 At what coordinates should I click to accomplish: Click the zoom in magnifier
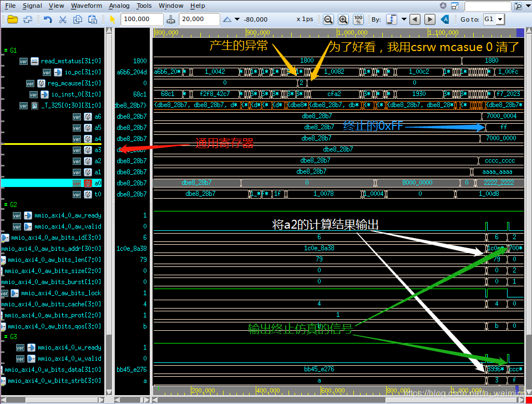click(343, 19)
